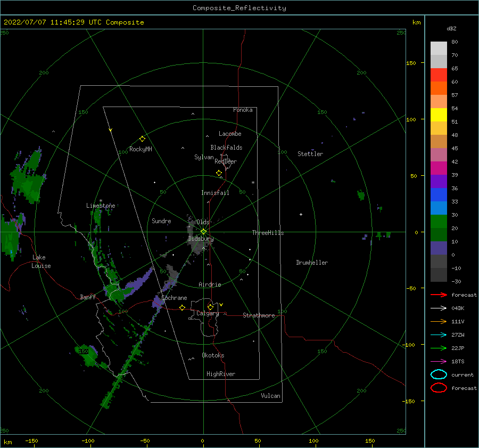This screenshot has width=479, height=448.
Task: Click the cyan 27ZW arrow legend icon
Action: point(439,335)
